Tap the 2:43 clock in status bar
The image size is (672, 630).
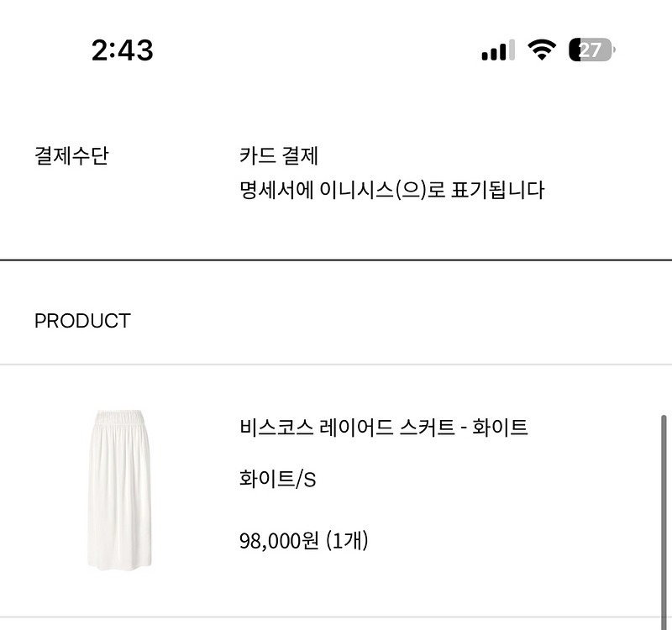click(123, 50)
